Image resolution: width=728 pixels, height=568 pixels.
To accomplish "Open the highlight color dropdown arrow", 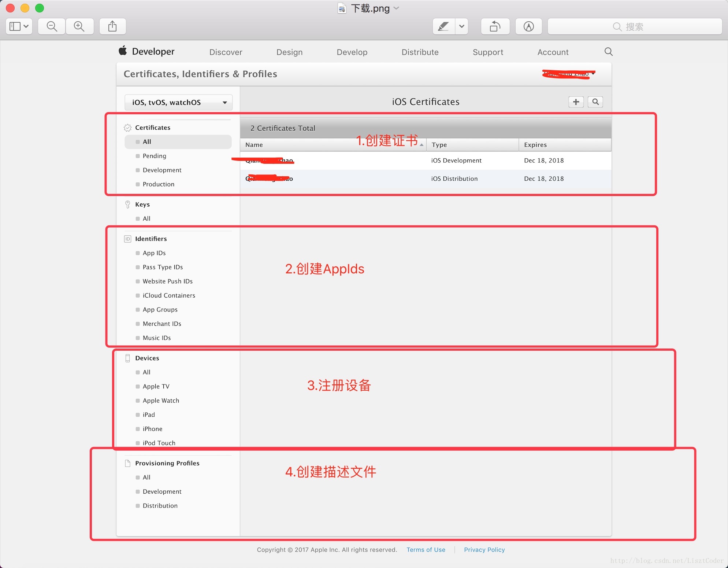I will pyautogui.click(x=462, y=26).
